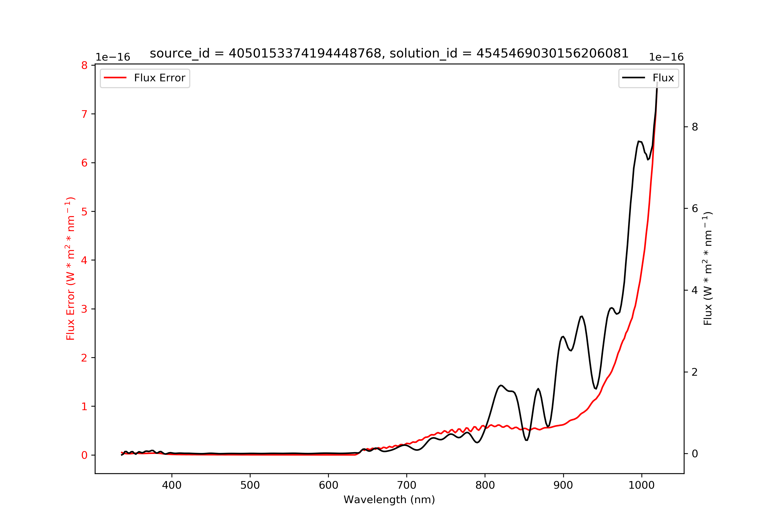Click the black 6 tick on right axis
760x532 pixels.
(x=695, y=208)
